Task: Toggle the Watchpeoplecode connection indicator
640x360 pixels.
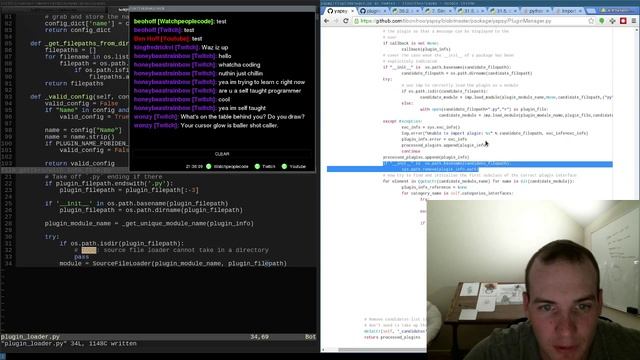Action: click(x=209, y=167)
